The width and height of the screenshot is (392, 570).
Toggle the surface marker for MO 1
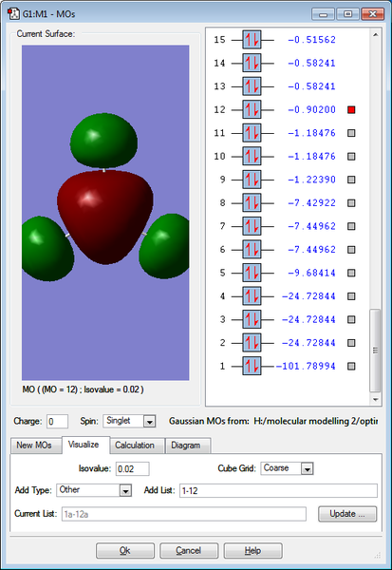(351, 366)
